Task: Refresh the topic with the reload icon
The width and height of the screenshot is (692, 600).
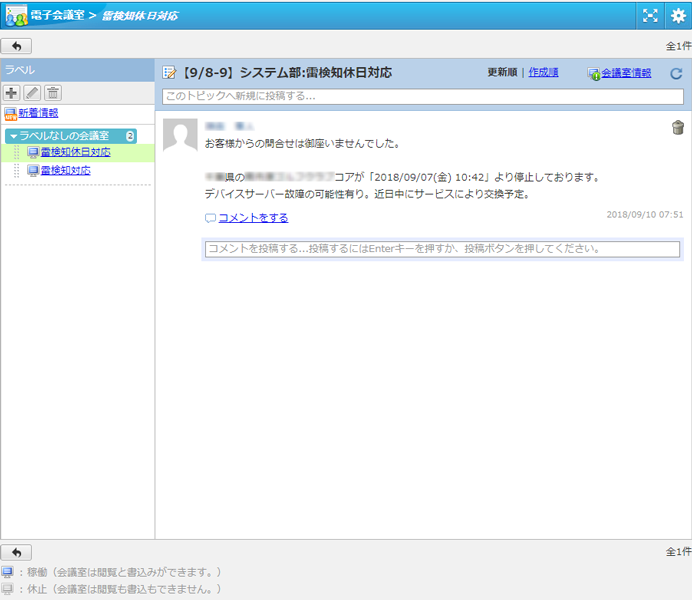Action: click(x=676, y=74)
